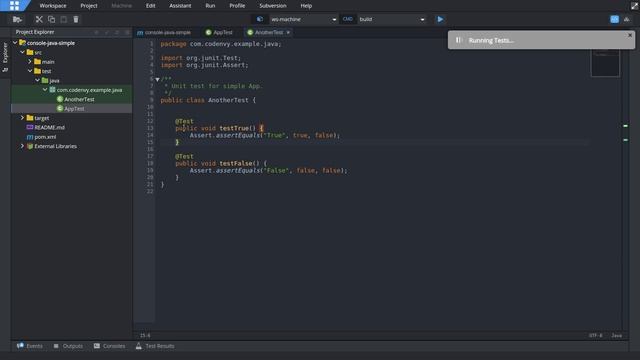Viewport: 640px width, 360px height.
Task: Switch to the console-java-simple editor tab
Action: [165, 32]
